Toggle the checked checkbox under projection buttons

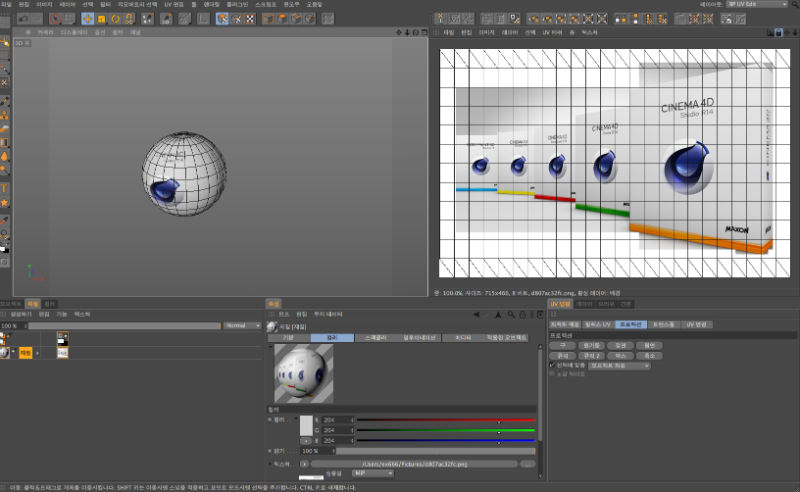click(x=552, y=365)
